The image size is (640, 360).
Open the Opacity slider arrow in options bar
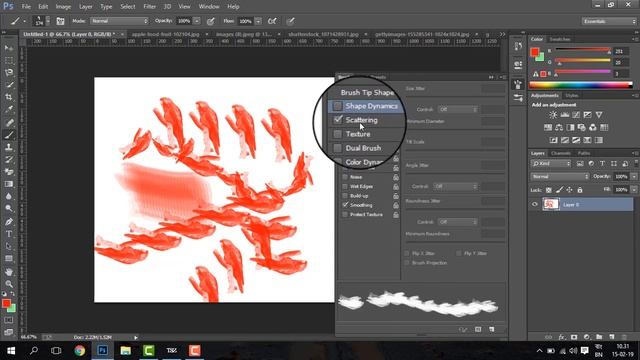tap(197, 21)
